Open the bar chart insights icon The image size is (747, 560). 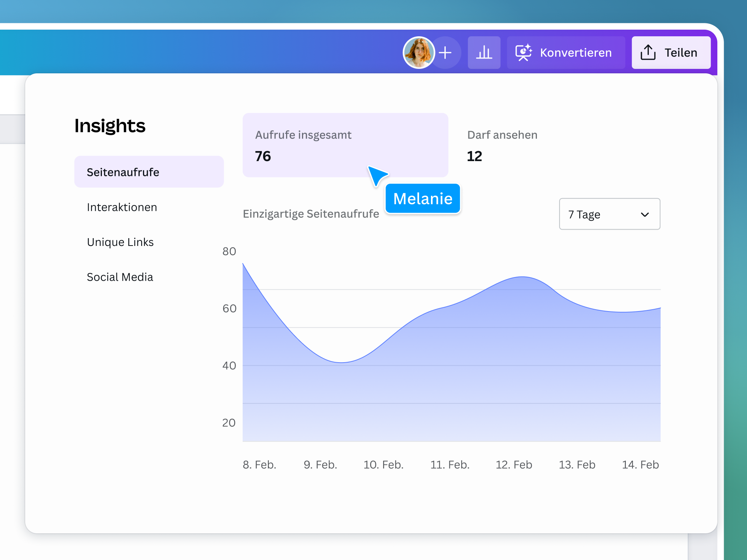click(484, 52)
